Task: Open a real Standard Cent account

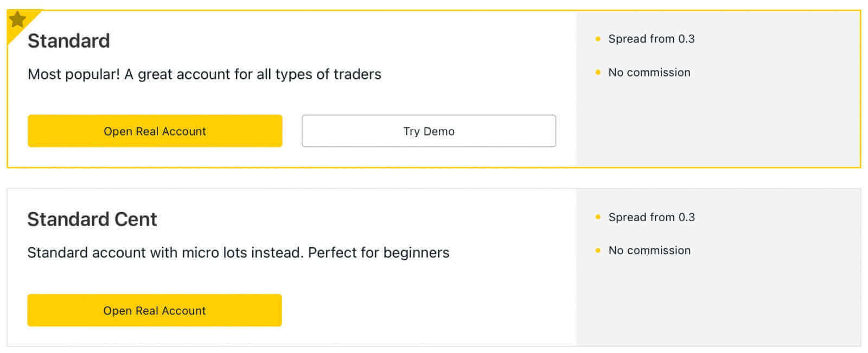Action: coord(155,311)
